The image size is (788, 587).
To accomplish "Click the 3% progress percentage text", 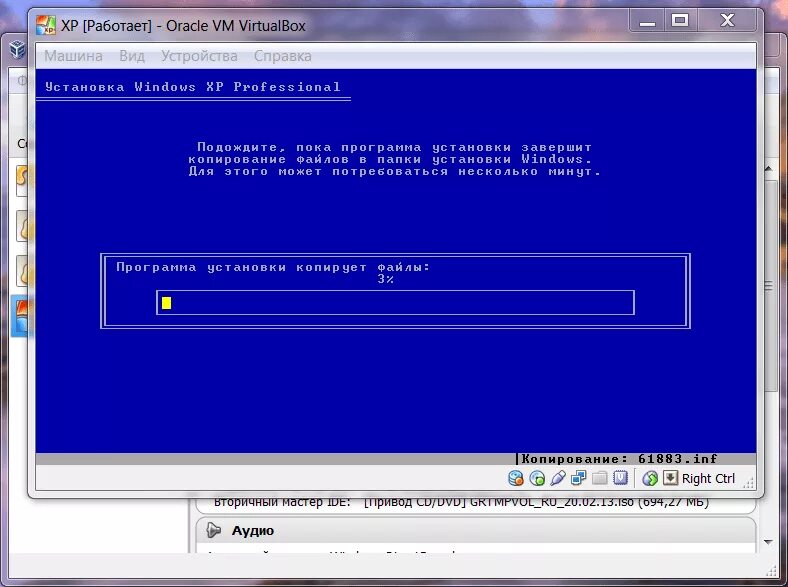I will tap(385, 279).
